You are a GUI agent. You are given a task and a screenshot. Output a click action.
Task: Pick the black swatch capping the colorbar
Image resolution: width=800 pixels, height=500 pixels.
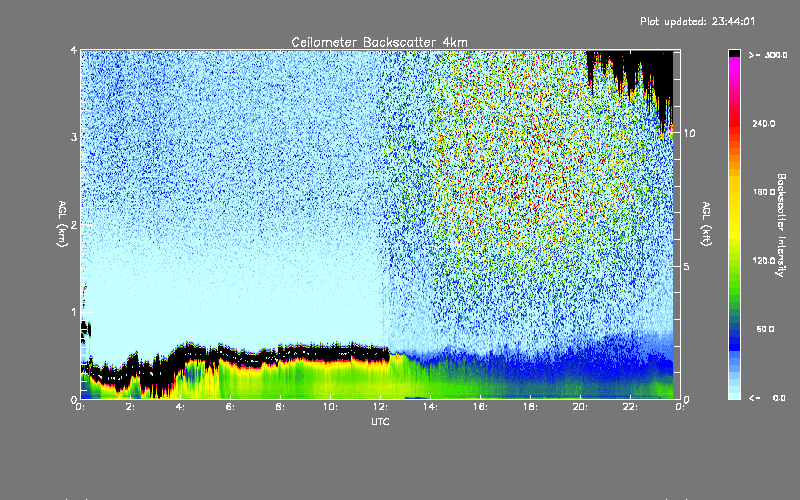coord(734,53)
